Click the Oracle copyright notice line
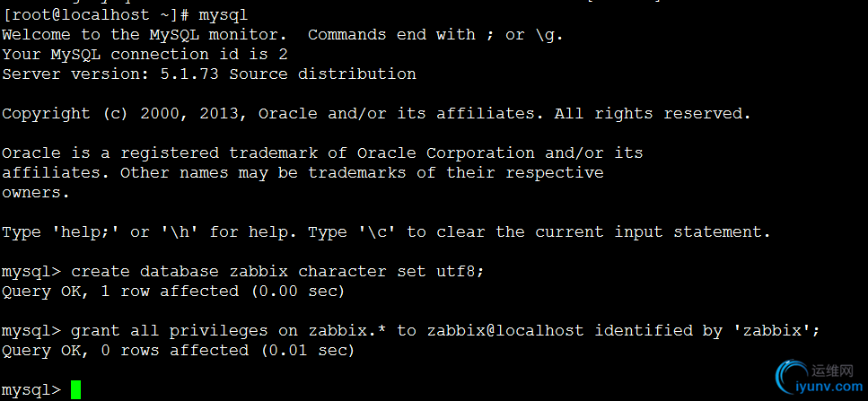The height and width of the screenshot is (401, 868). click(376, 113)
